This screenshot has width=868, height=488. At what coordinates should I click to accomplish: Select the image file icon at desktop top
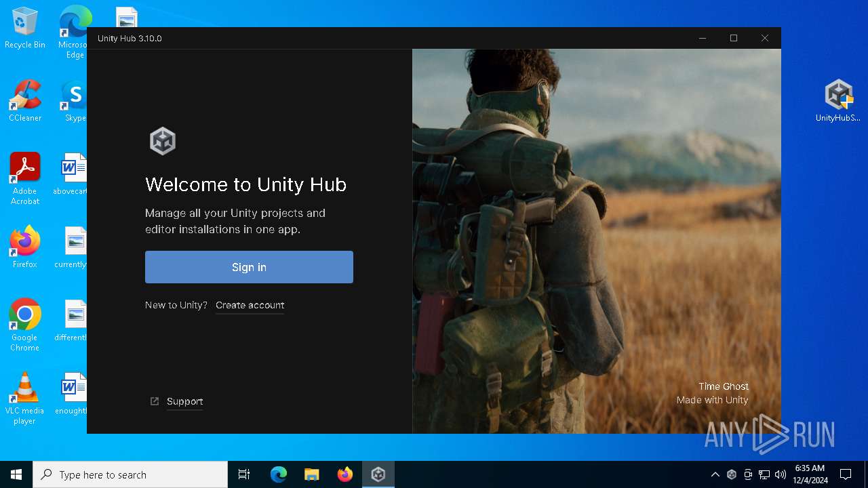click(x=127, y=17)
